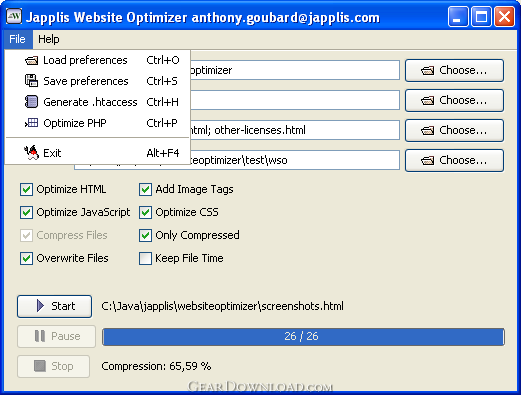Uncheck the Optimize HTML checkbox
Image resolution: width=521 pixels, height=395 pixels.
[26, 189]
